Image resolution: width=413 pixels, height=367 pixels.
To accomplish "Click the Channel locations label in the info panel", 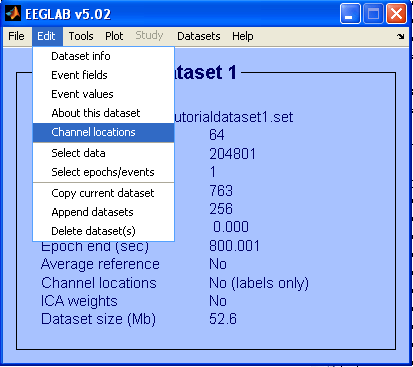I will [x=99, y=283].
